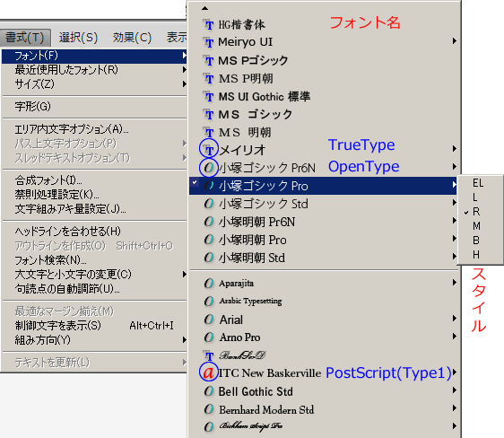Choose ヘッドラインを合わせる(H)
The image size is (504, 438).
[94, 232]
